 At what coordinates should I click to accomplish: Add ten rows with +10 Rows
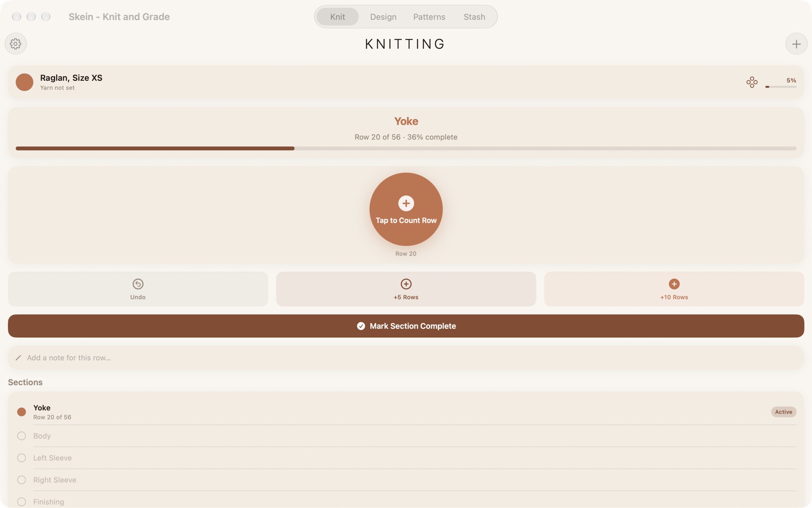tap(674, 289)
